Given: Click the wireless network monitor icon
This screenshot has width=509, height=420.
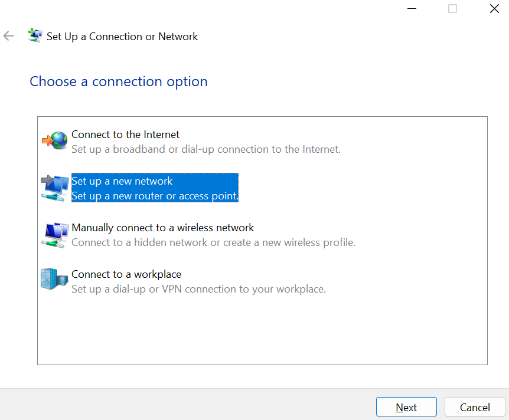Looking at the screenshot, I should [x=54, y=234].
